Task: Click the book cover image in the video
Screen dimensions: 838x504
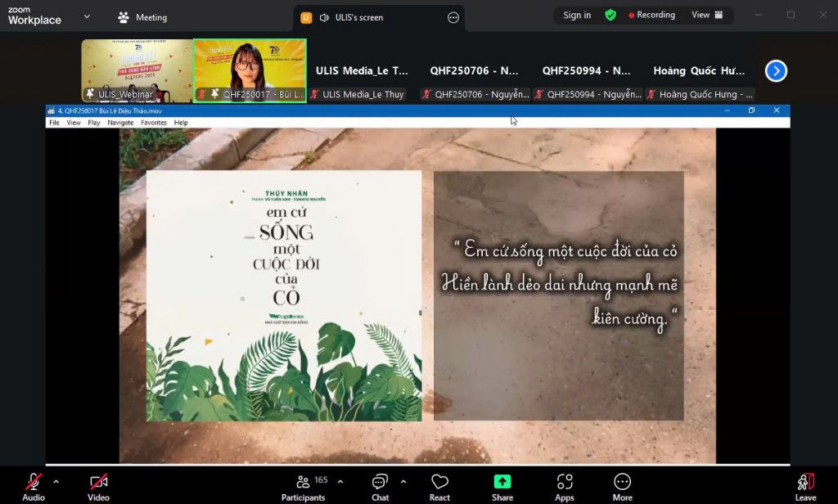Action: coord(284,295)
